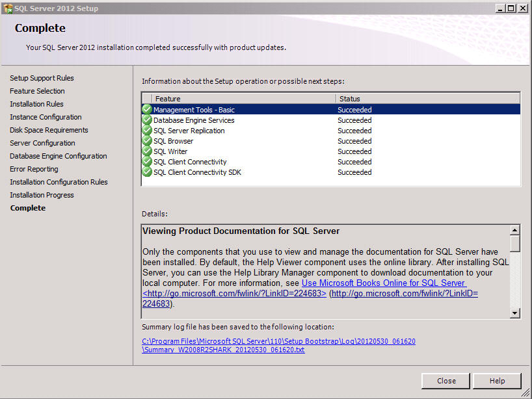
Task: Click the Close button
Action: pyautogui.click(x=446, y=381)
